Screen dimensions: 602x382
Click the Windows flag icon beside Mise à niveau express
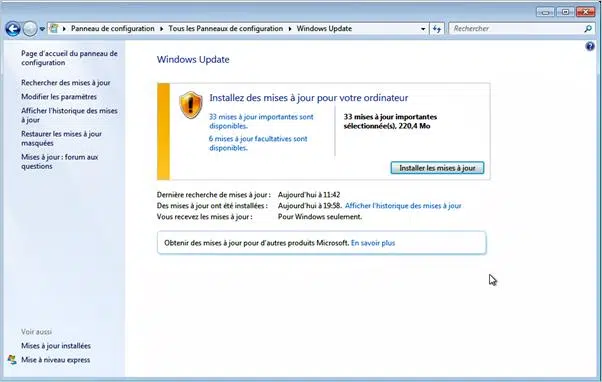pyautogui.click(x=12, y=360)
